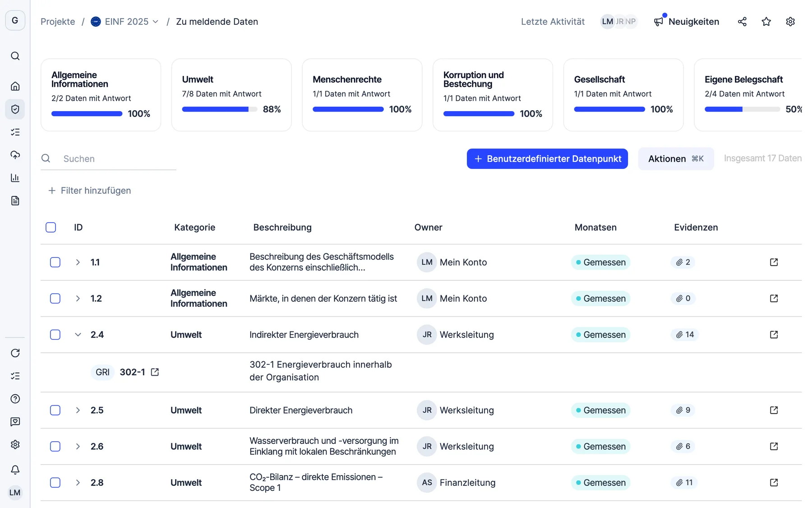This screenshot has height=508, width=812.
Task: Open the feedback heart message icon
Action: pyautogui.click(x=15, y=422)
